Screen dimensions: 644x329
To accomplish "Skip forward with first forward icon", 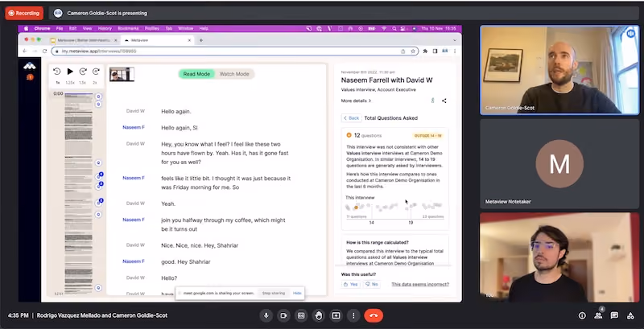I will tap(83, 72).
